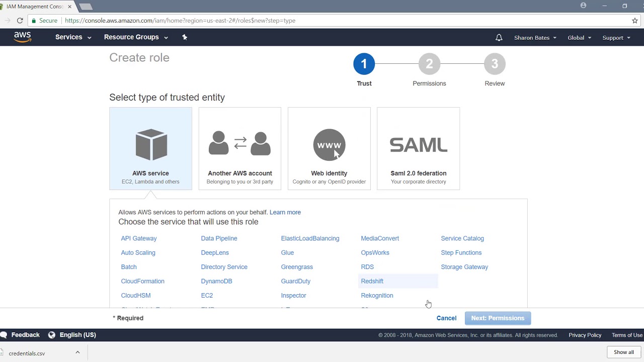Open the Support dropdown menu
644x362 pixels.
616,38
